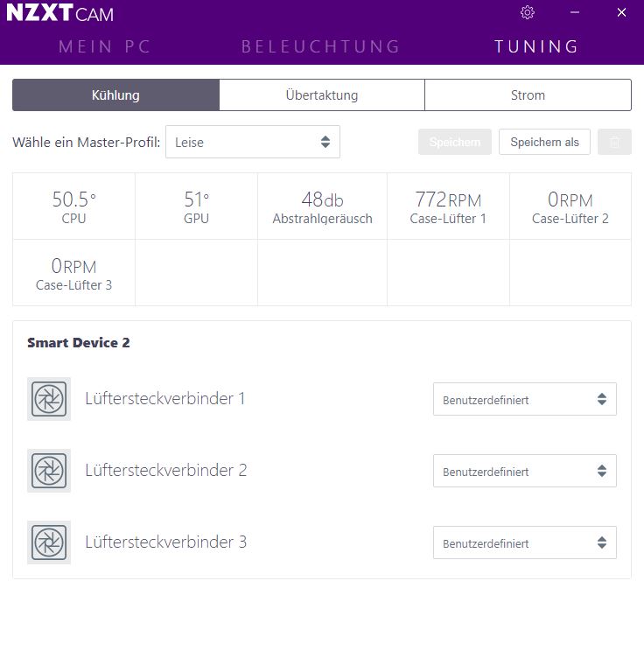This screenshot has height=658, width=644.
Task: Open the BELEUCHTUNG tab
Action: 321,46
